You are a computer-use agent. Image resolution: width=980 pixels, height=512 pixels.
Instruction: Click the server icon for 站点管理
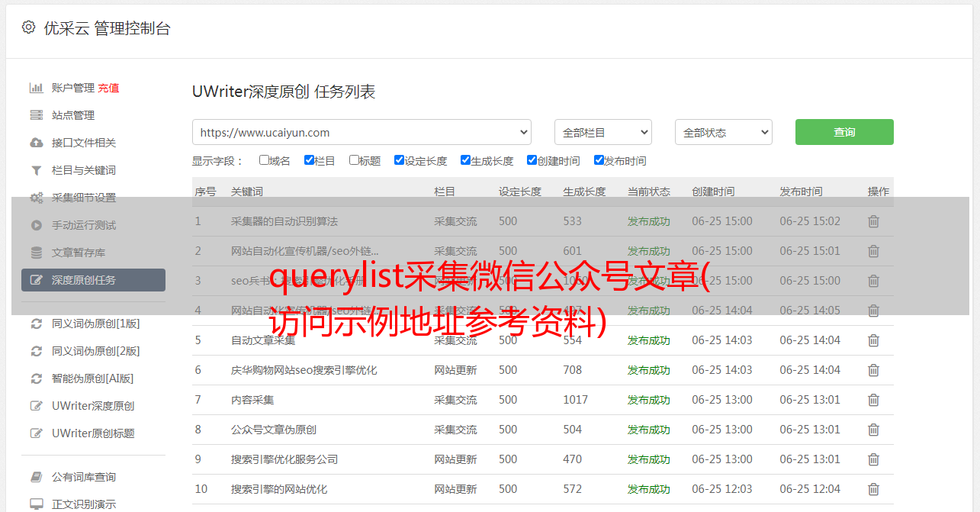[x=36, y=115]
